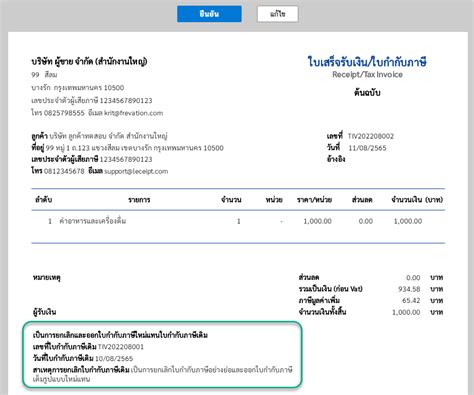Select the รายการ column header
Screen dimensions: 474x395
(x=139, y=200)
